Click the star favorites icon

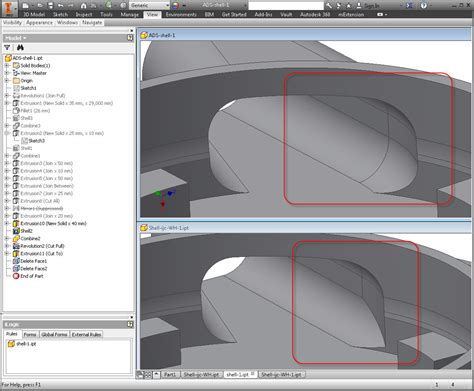tap(349, 6)
